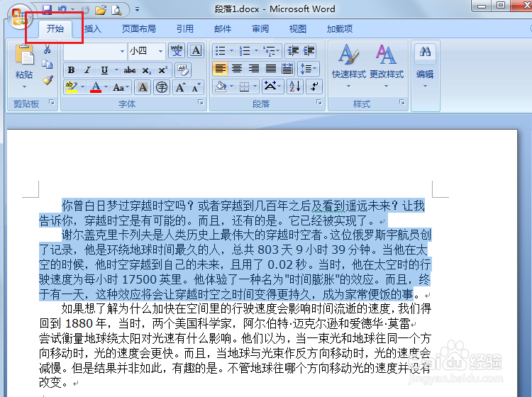
Task: Open the font color dropdown arrow
Action: coord(106,87)
